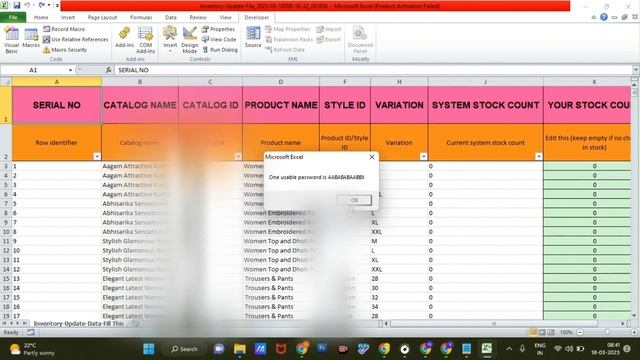This screenshot has width=640, height=360.
Task: Open the Visual Basic editor
Action: point(11,40)
